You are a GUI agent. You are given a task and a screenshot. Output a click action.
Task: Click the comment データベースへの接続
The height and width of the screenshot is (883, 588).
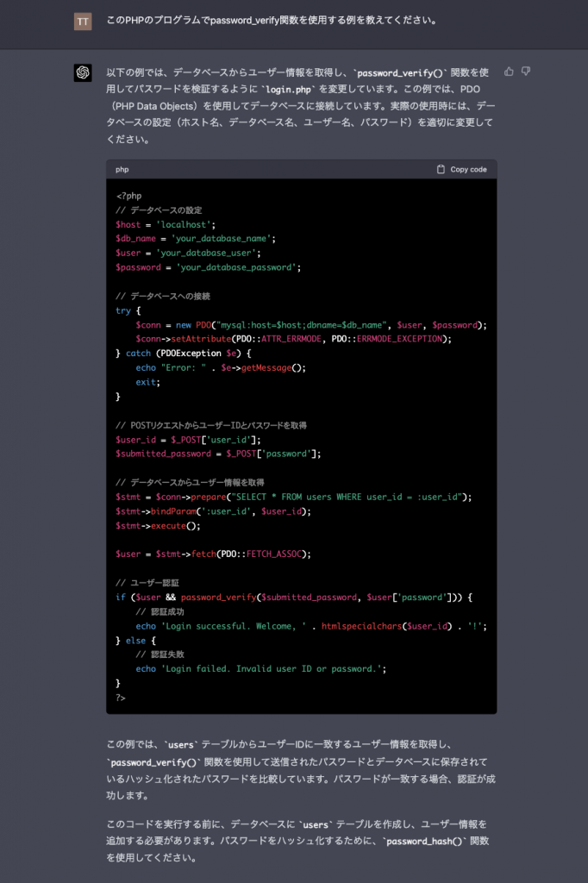(x=163, y=296)
